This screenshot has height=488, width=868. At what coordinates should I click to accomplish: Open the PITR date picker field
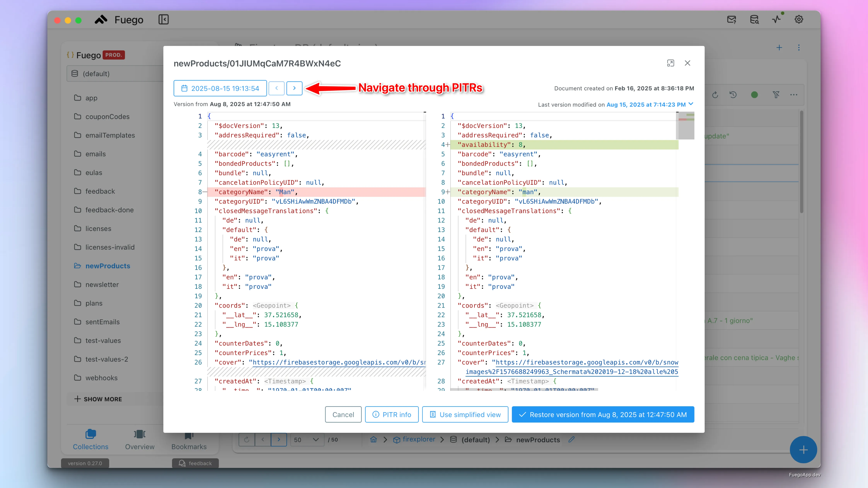pyautogui.click(x=220, y=88)
